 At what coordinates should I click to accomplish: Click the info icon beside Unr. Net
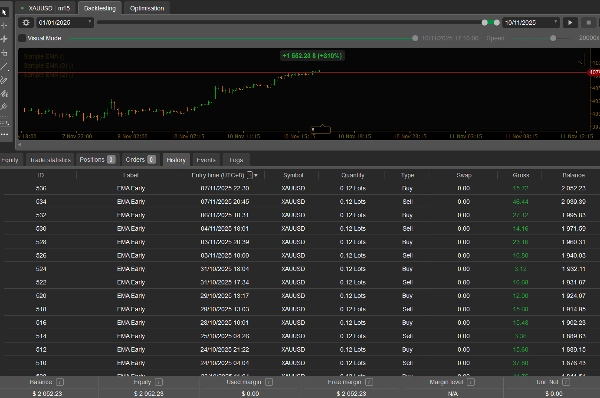coord(566,382)
